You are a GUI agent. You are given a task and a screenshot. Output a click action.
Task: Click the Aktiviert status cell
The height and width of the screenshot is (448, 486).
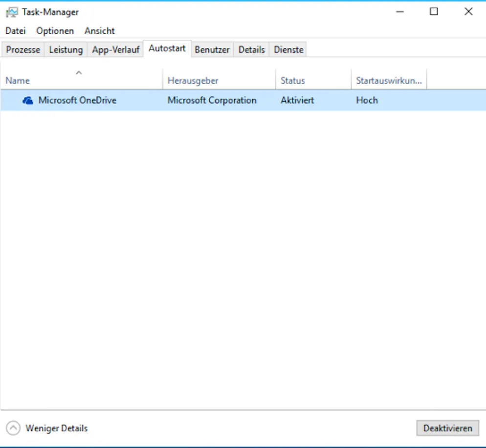pyautogui.click(x=297, y=100)
